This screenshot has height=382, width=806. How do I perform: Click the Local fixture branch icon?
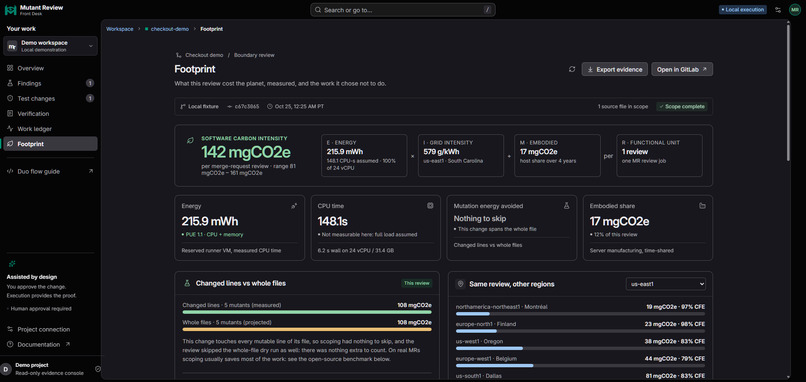pos(183,107)
